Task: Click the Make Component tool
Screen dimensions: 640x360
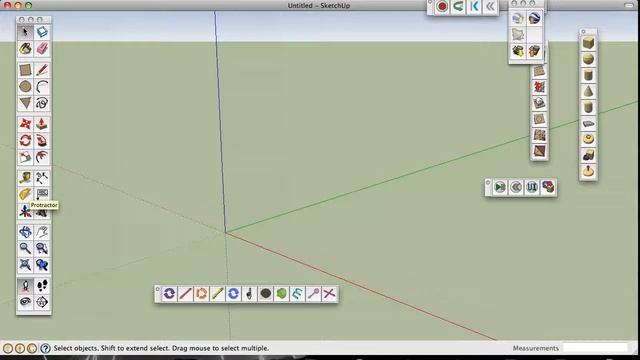Action: point(42,32)
